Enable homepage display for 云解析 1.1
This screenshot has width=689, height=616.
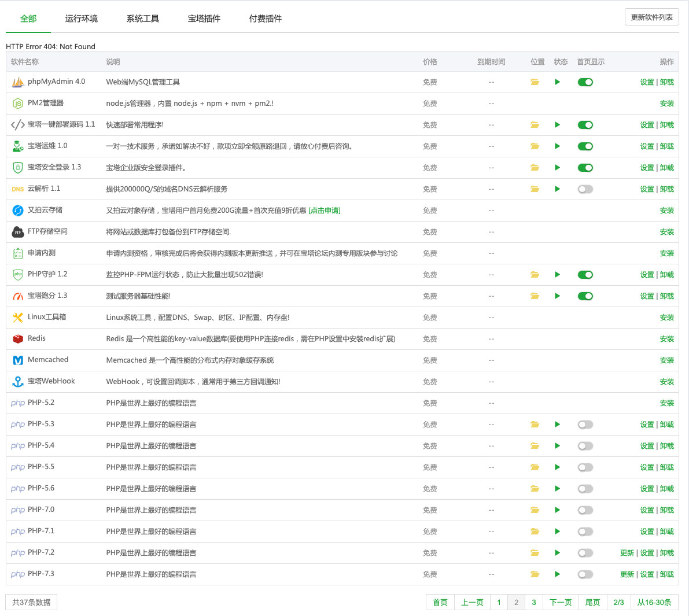[x=585, y=189]
